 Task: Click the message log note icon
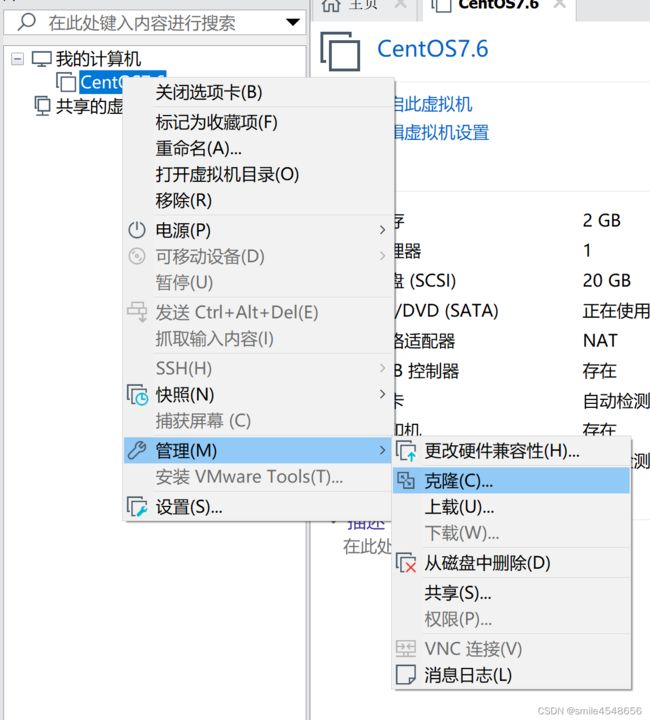(x=406, y=675)
